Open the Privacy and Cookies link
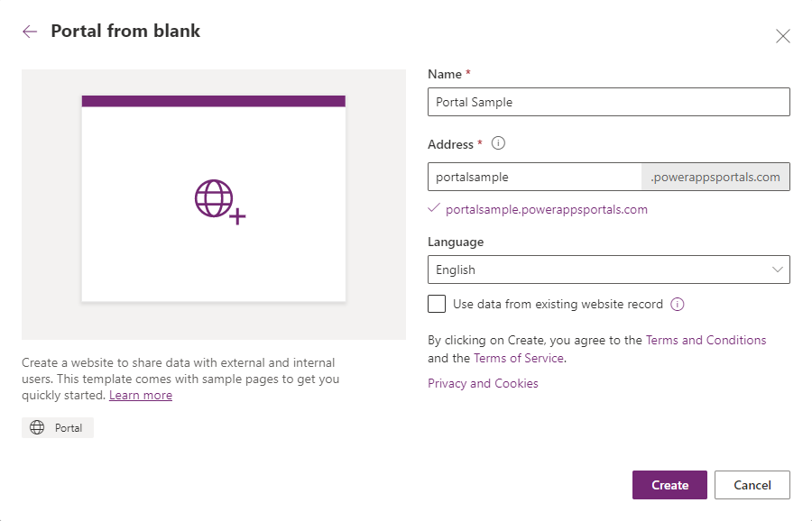 pyautogui.click(x=483, y=383)
